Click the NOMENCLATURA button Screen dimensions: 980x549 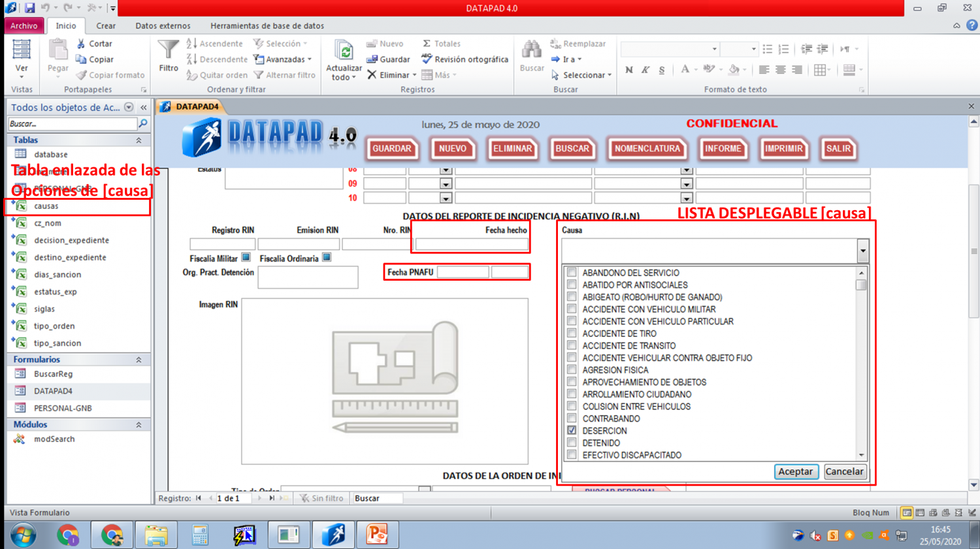[x=647, y=149]
